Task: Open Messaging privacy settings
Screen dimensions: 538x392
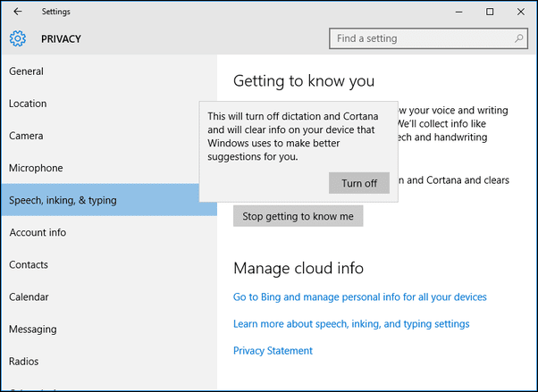Action: (109, 329)
